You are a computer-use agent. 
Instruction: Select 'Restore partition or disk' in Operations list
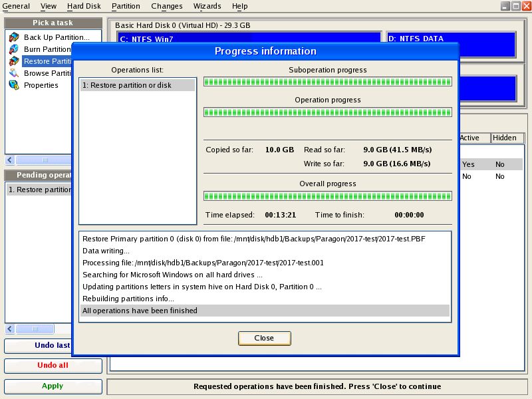[137, 85]
